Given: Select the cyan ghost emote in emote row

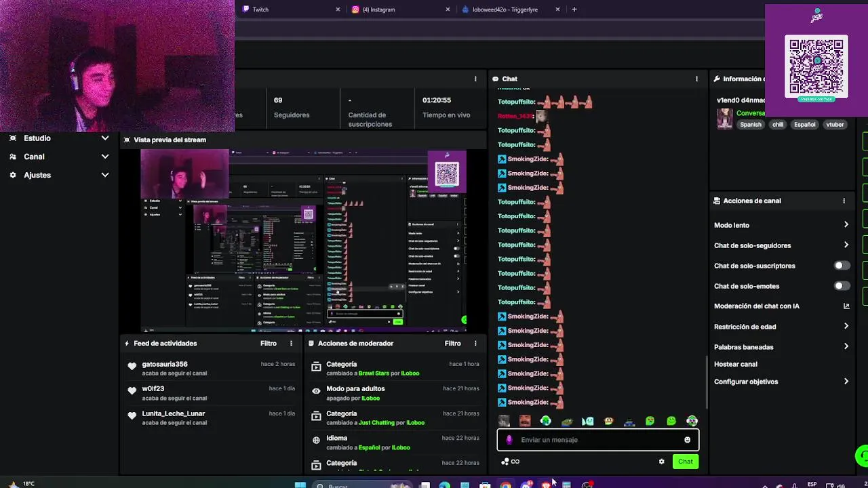Looking at the screenshot, I should point(588,421).
